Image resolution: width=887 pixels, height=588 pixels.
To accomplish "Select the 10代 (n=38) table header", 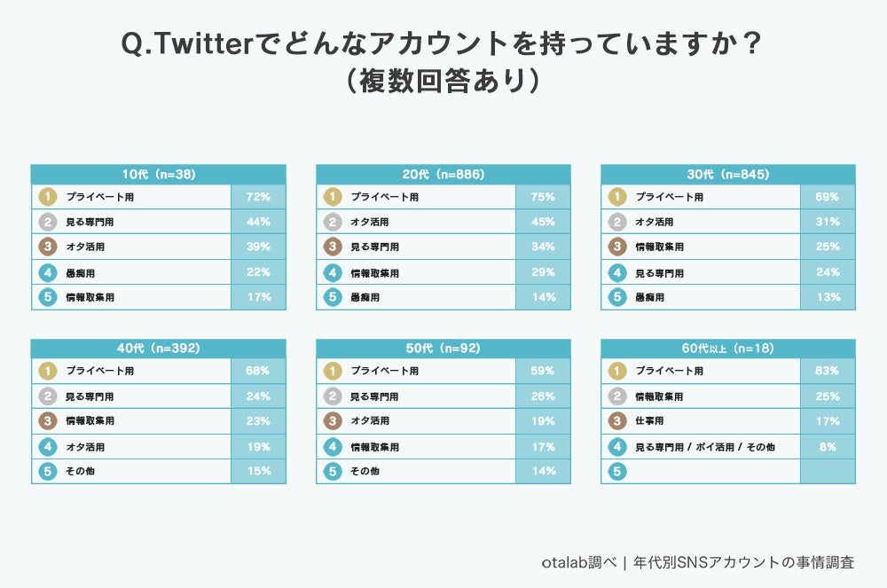I will (x=158, y=175).
